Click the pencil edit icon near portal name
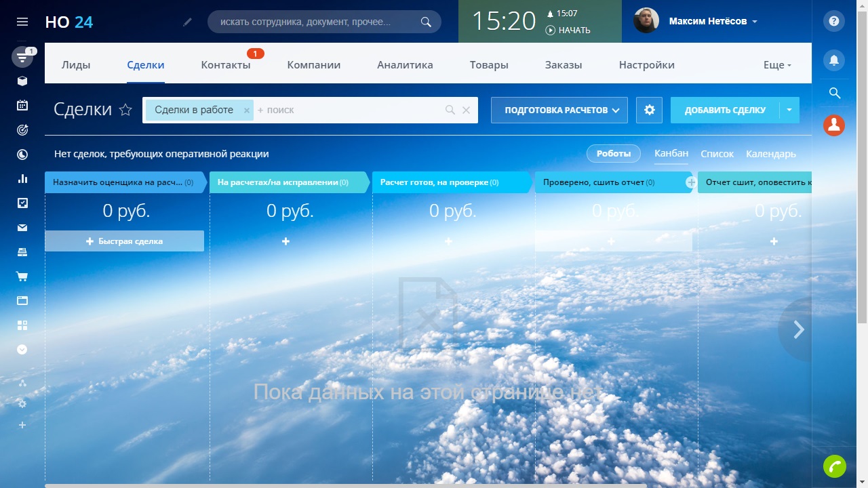This screenshot has height=488, width=868. point(188,22)
